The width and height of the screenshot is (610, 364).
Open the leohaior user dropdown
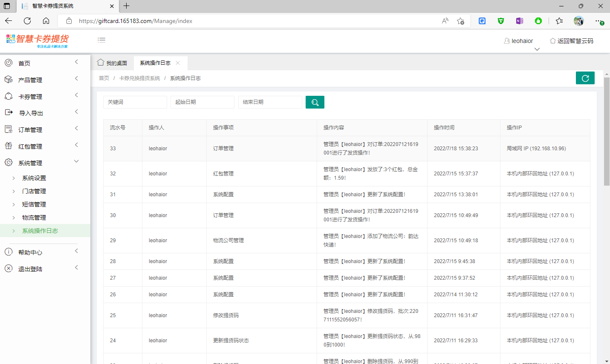pyautogui.click(x=519, y=41)
